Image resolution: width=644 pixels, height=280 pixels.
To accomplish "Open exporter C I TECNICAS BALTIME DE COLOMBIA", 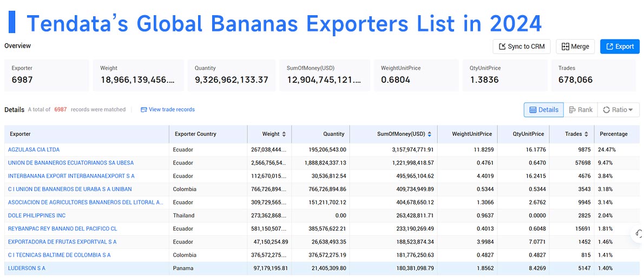I will [59, 255].
